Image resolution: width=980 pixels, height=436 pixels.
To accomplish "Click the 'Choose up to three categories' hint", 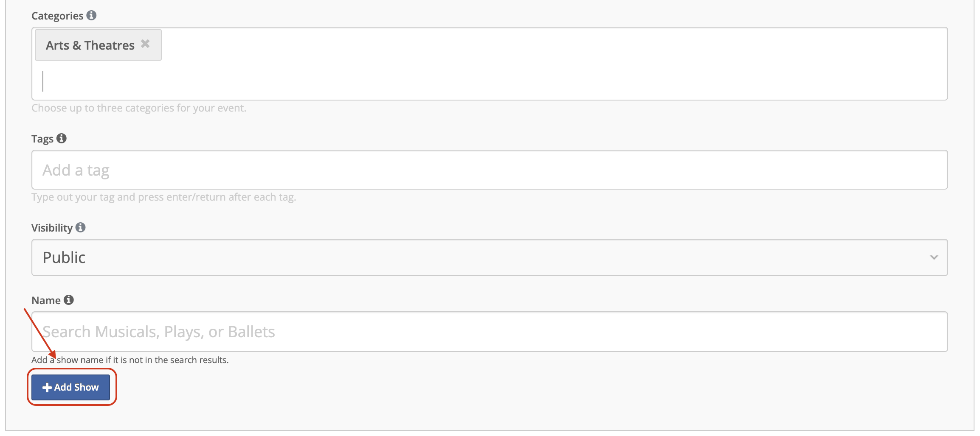I will tap(139, 108).
